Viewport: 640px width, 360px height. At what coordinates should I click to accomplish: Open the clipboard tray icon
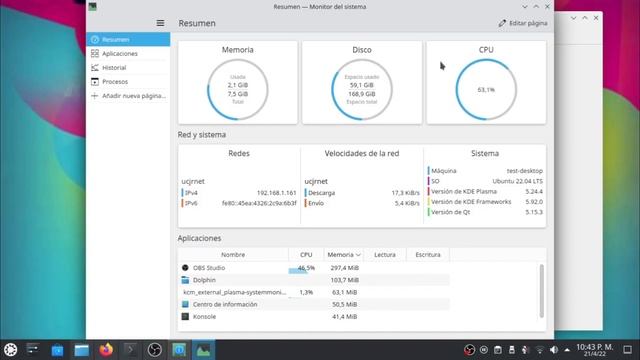coord(498,350)
